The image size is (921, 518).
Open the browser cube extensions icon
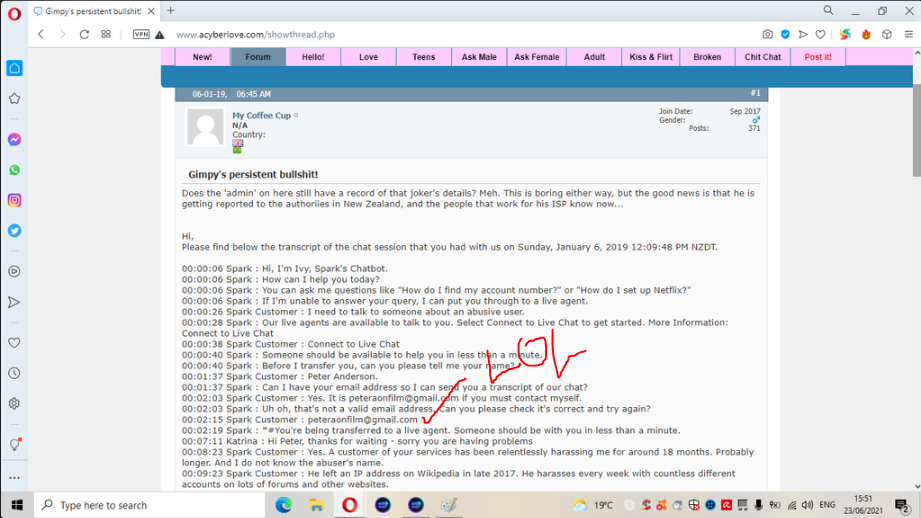click(887, 35)
